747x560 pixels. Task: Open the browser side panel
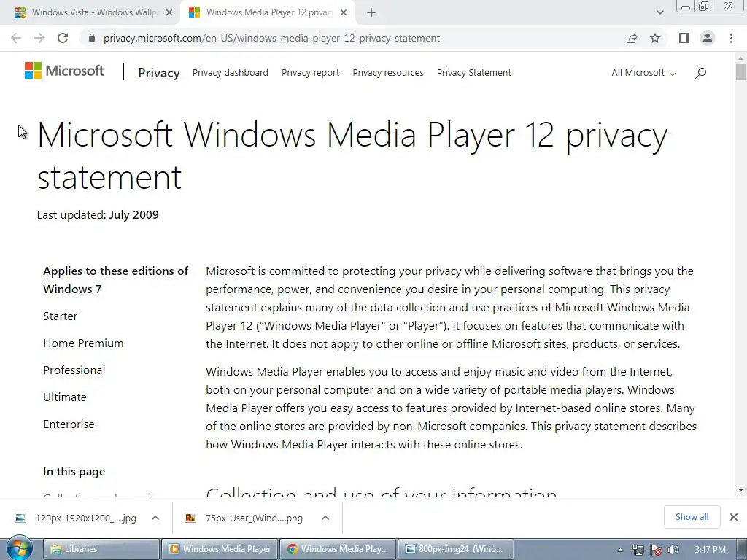coord(684,38)
